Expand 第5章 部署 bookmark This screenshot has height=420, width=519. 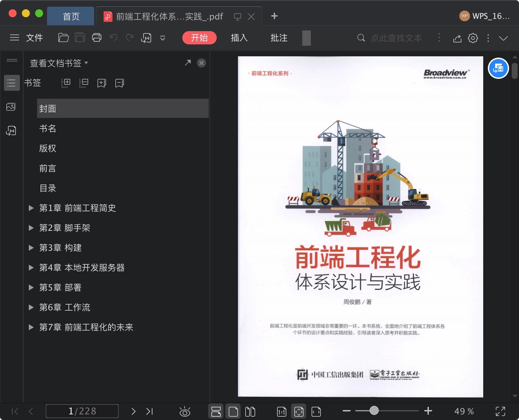[x=31, y=288]
